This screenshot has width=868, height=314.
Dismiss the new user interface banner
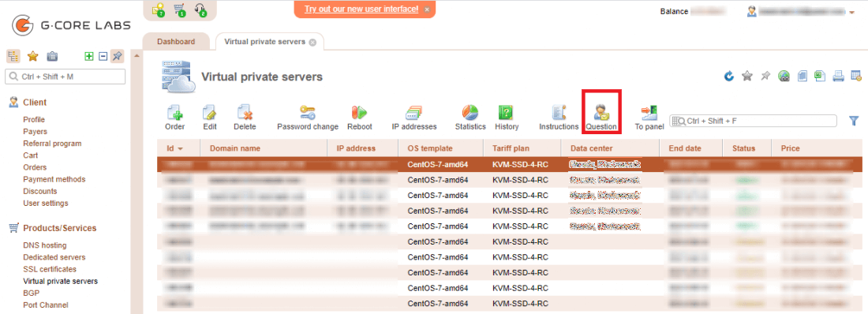click(427, 9)
